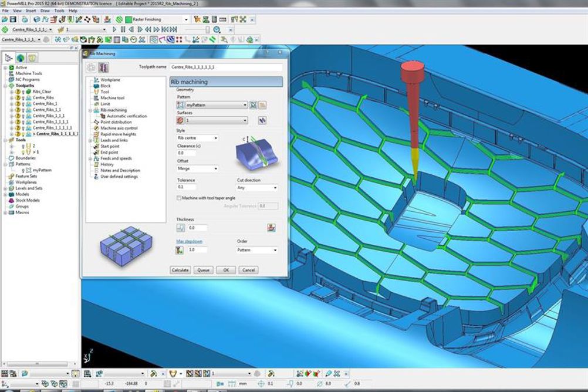This screenshot has height=392, width=588.
Task: Open the Max stepdown link
Action: pos(190,241)
